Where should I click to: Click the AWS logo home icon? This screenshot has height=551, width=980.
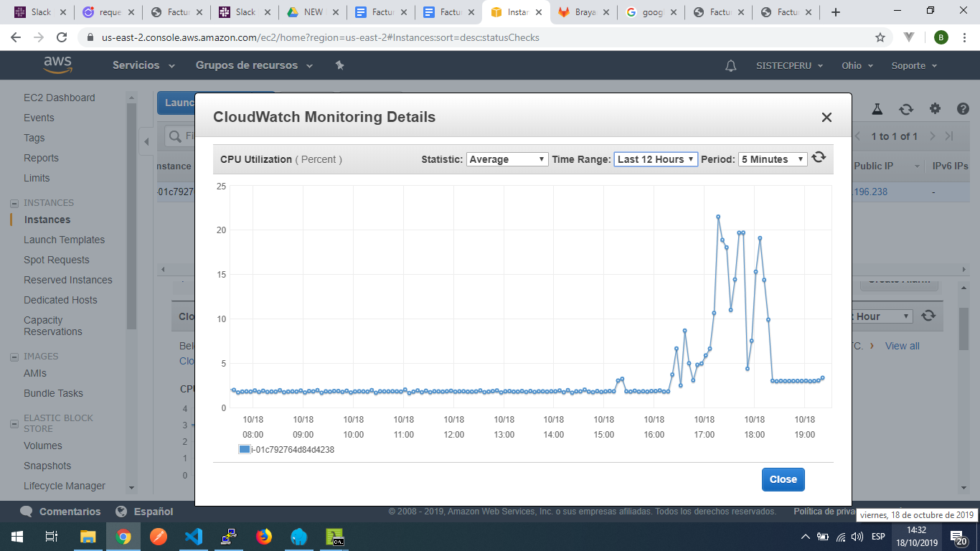[x=57, y=65]
